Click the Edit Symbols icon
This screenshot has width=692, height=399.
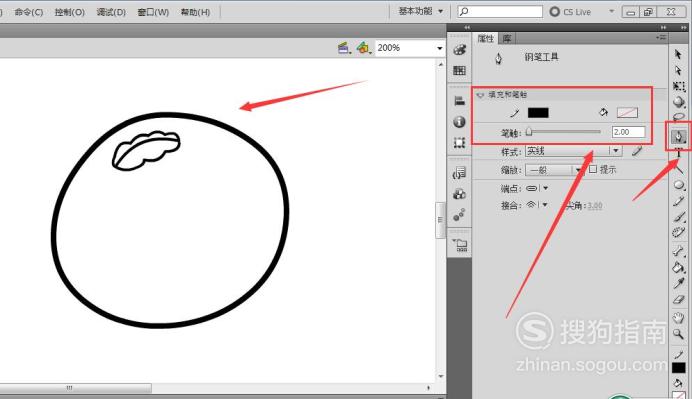(x=363, y=48)
